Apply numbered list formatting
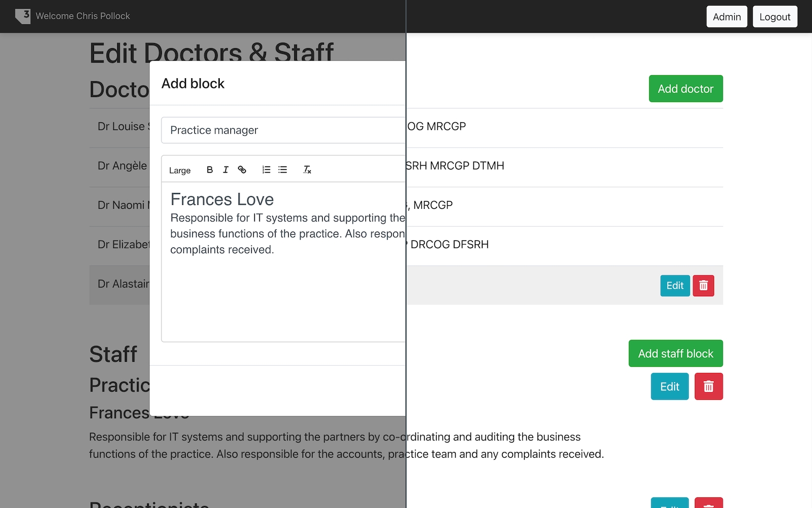Viewport: 812px width, 508px height. click(x=266, y=170)
